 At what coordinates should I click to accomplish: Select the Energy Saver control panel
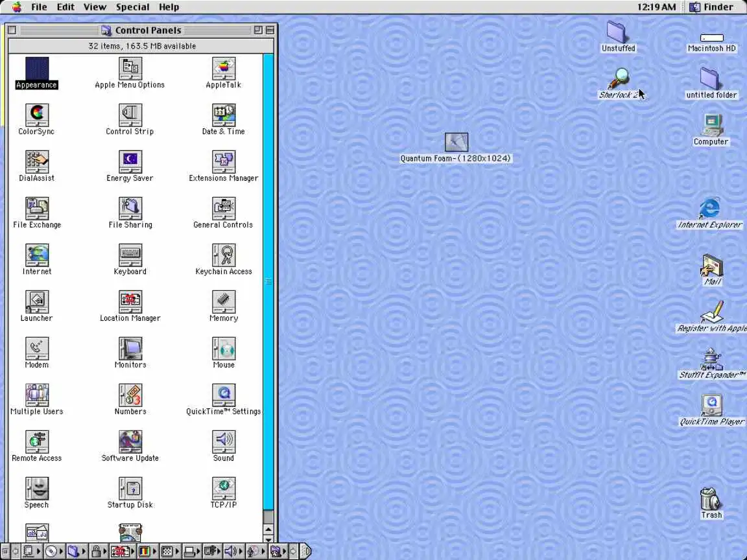[130, 162]
